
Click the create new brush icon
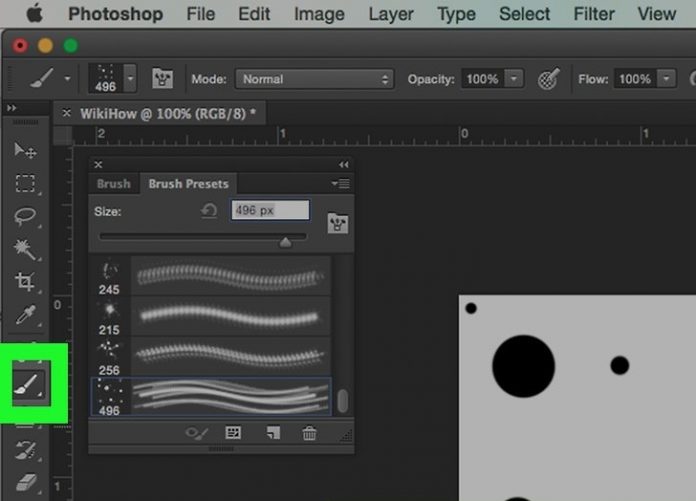tap(272, 433)
